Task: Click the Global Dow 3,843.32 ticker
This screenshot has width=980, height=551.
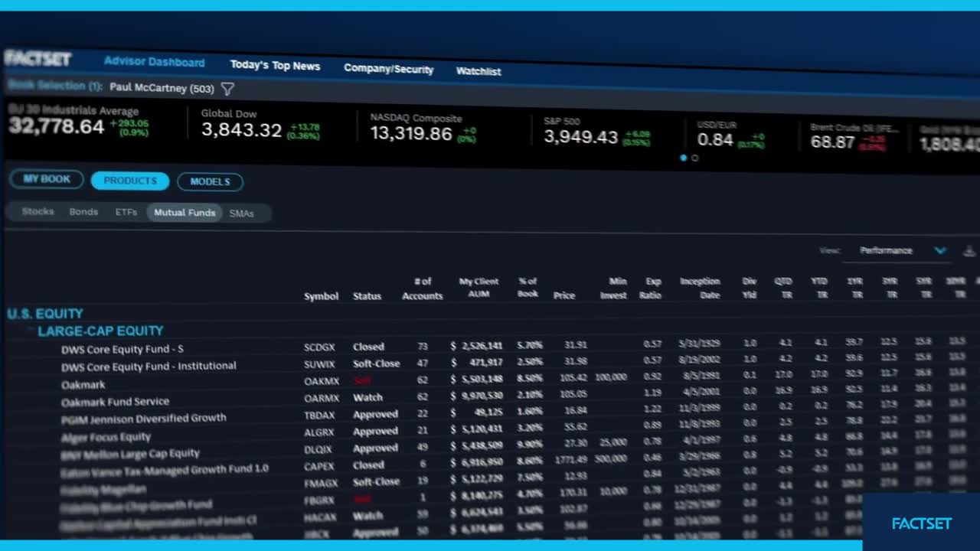Action: [x=260, y=124]
